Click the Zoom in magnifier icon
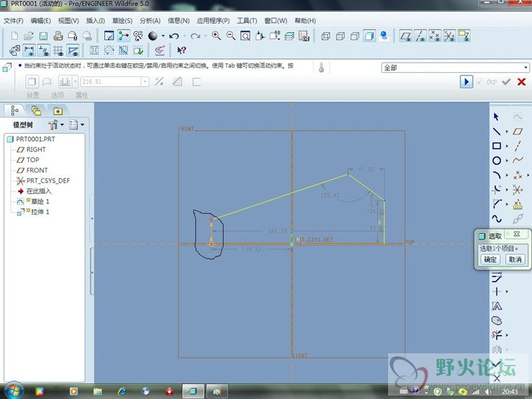Screen dimensions: 532x399 coord(216,36)
